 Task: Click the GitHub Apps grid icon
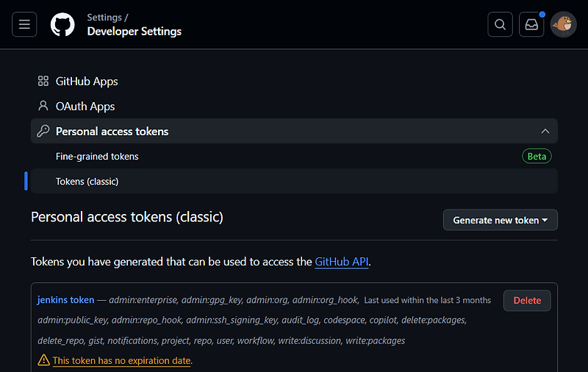point(43,82)
